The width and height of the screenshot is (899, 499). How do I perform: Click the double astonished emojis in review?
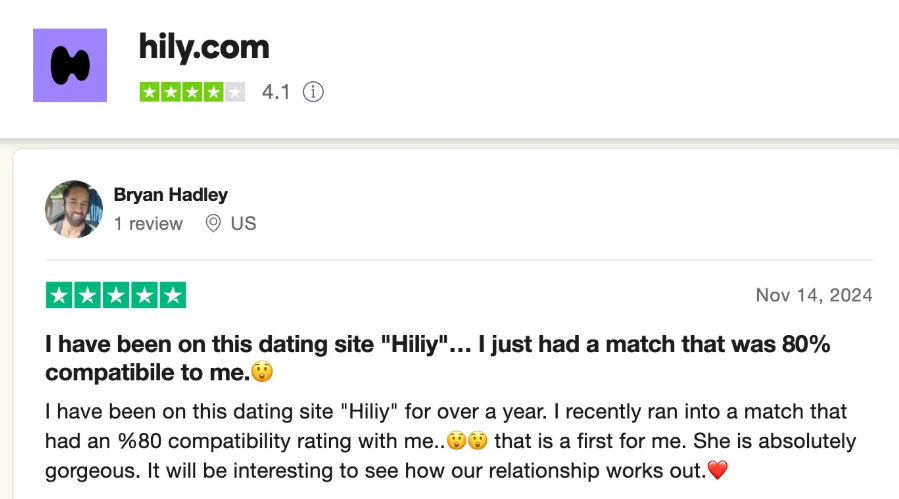[467, 440]
